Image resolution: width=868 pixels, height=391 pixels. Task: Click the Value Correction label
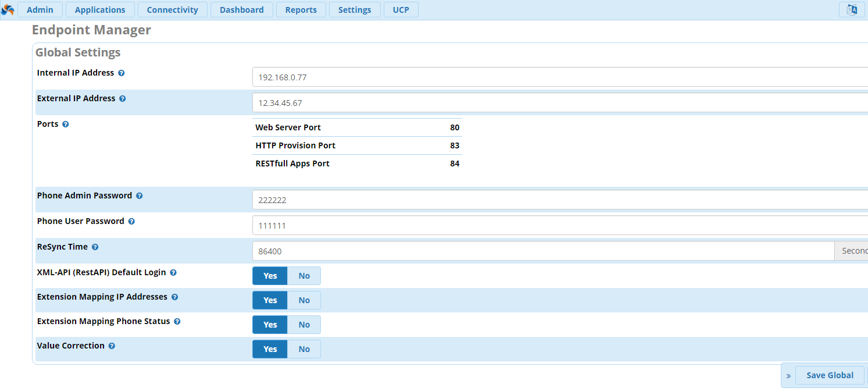[71, 346]
